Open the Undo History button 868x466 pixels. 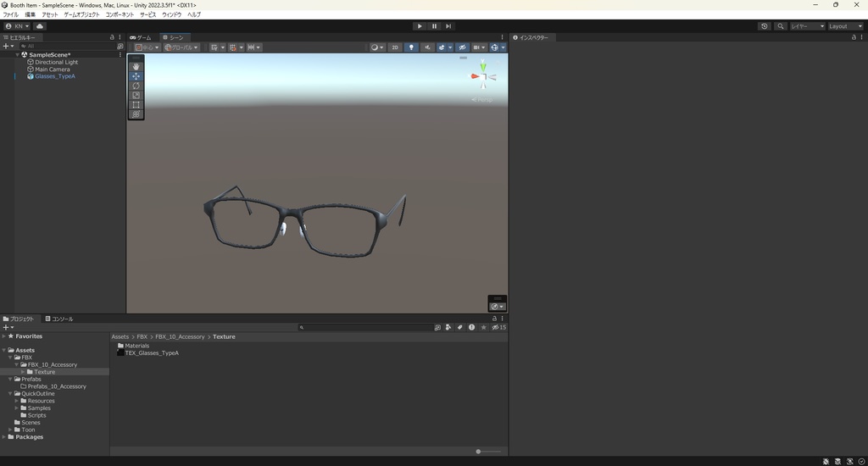point(765,26)
